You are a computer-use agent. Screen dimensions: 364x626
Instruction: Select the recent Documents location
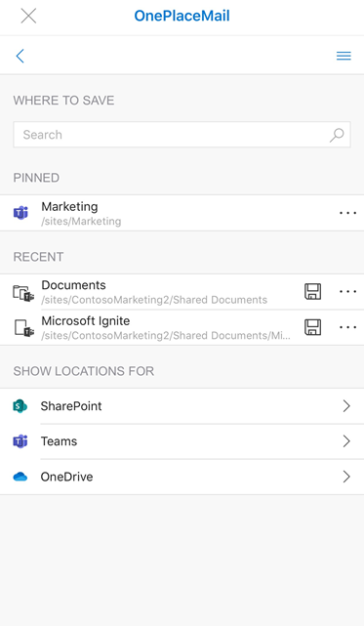click(x=182, y=292)
